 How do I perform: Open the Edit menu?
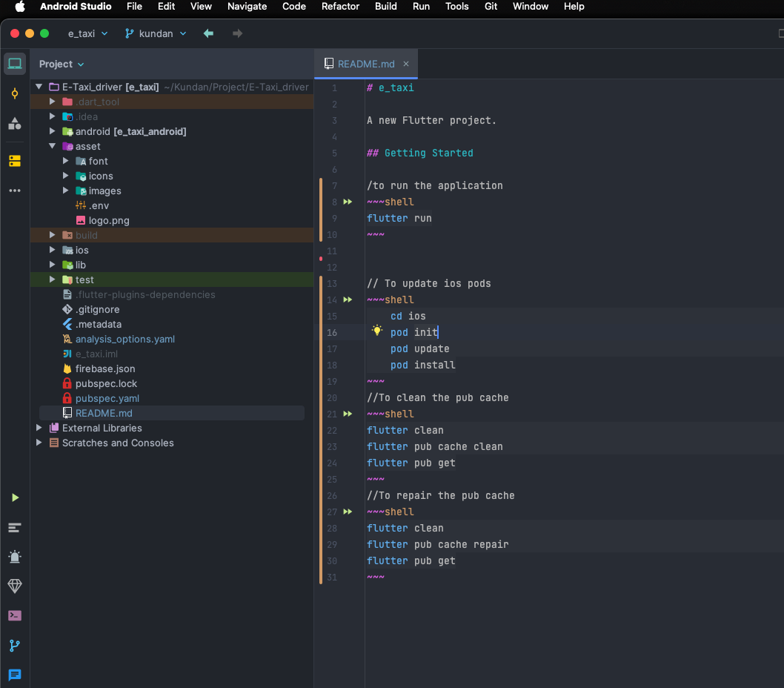166,7
